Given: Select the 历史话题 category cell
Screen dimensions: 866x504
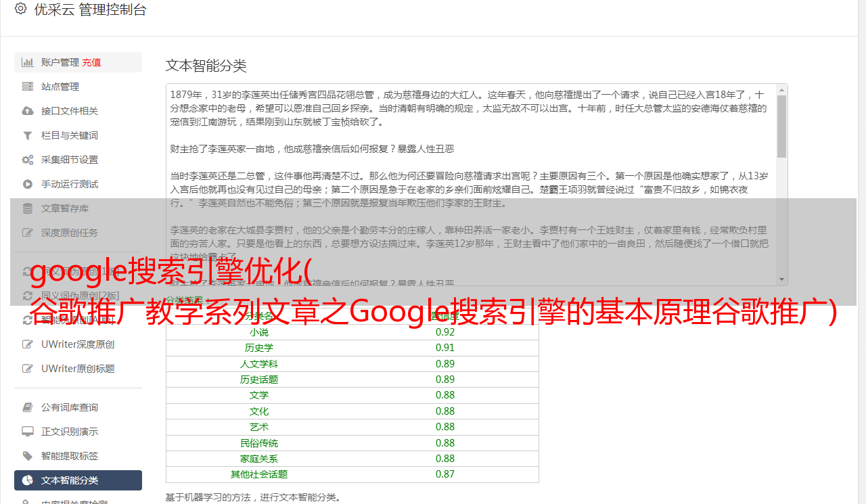Looking at the screenshot, I should click(259, 380).
